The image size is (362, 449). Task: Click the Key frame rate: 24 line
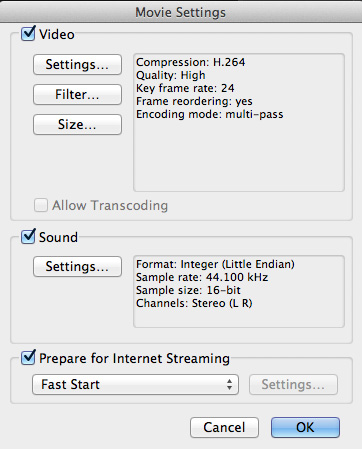[185, 88]
